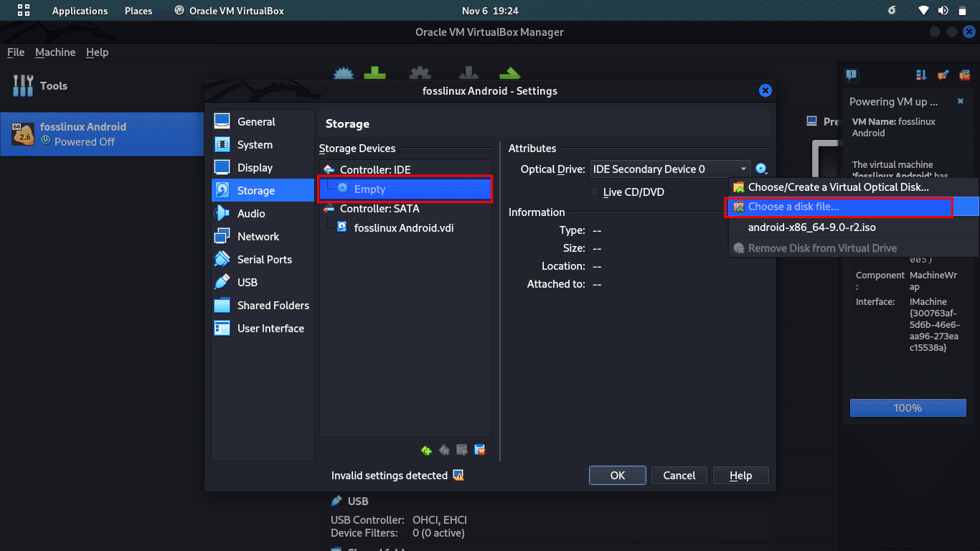Open the Audio settings category
Screen dimensions: 980x551
[263, 214]
